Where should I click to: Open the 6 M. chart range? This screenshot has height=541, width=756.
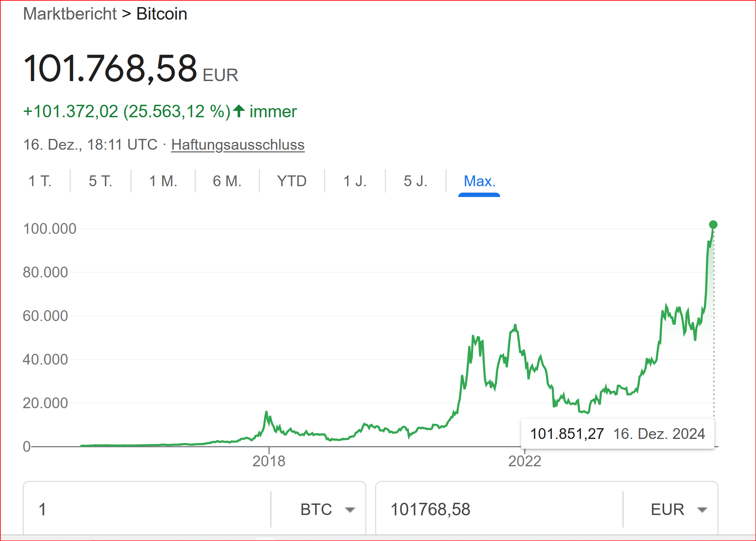tap(227, 181)
